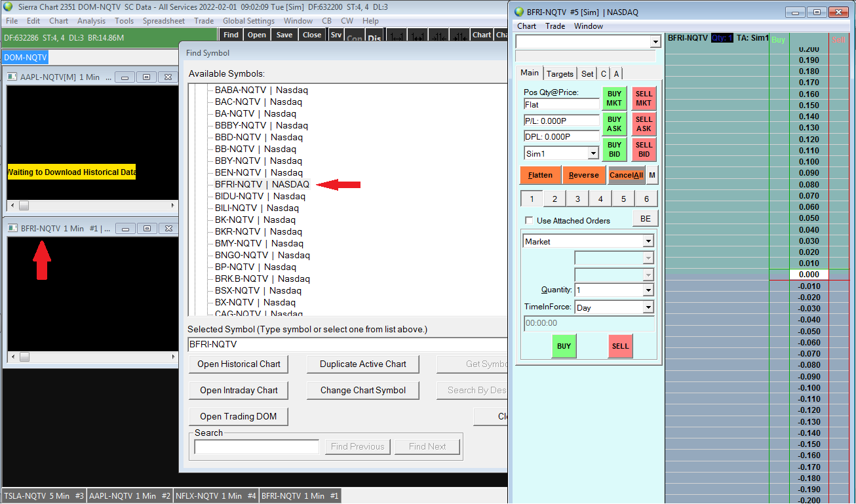Expand the Sim1 trade account dropdown
Screen dimensions: 856x504
pyautogui.click(x=593, y=153)
